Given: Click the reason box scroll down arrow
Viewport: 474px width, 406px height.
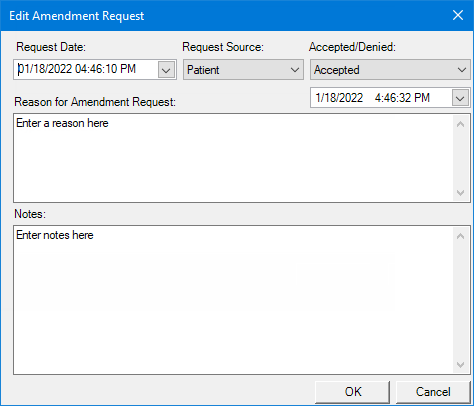Looking at the screenshot, I should (461, 192).
